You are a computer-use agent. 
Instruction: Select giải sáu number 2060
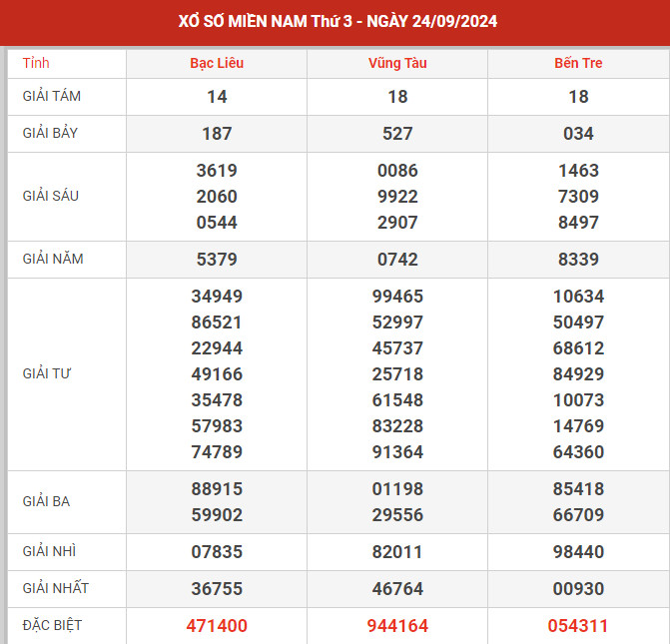[217, 197]
